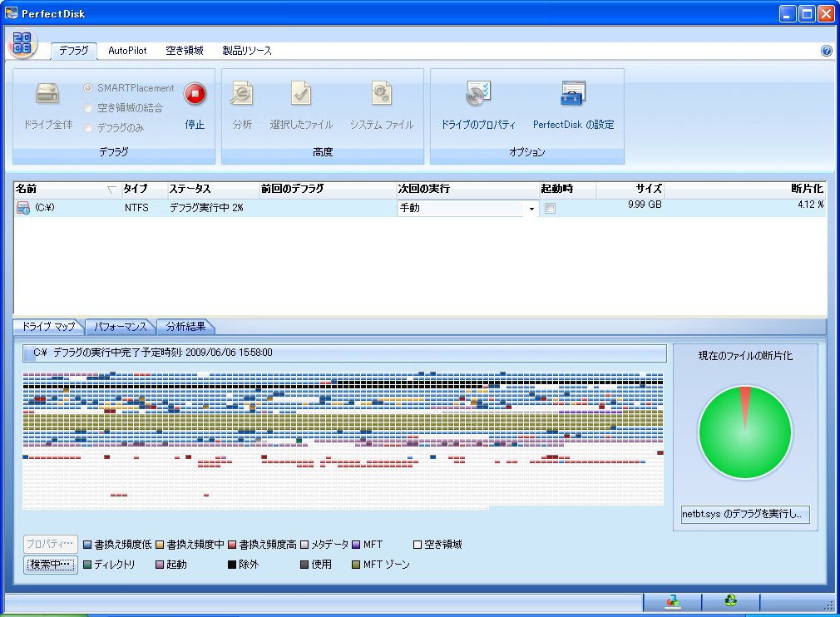840x617 pixels.
Task: Switch to the デフラグ ribbon tab
Action: tap(74, 51)
